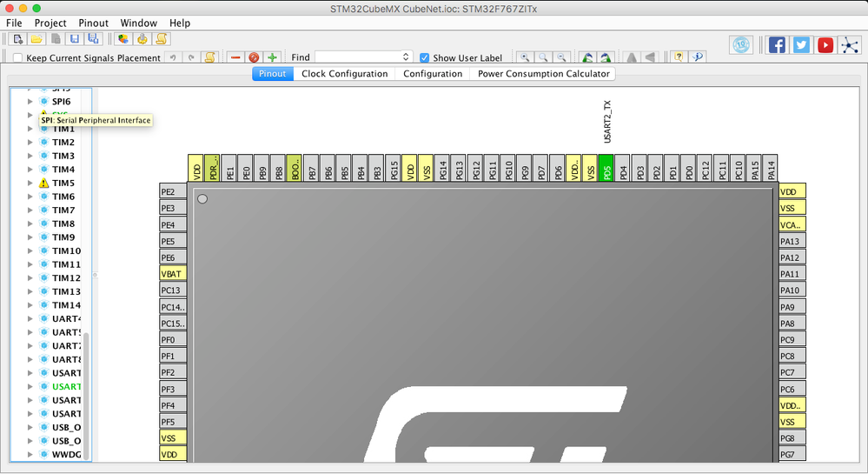Switch to the Clock Configuration tab
This screenshot has width=868, height=474.
344,74
